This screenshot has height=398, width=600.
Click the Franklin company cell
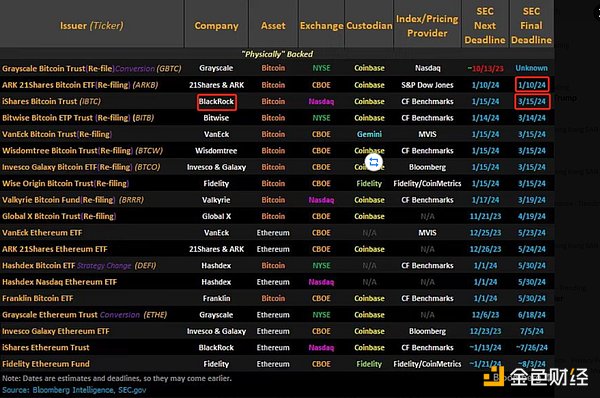point(216,298)
